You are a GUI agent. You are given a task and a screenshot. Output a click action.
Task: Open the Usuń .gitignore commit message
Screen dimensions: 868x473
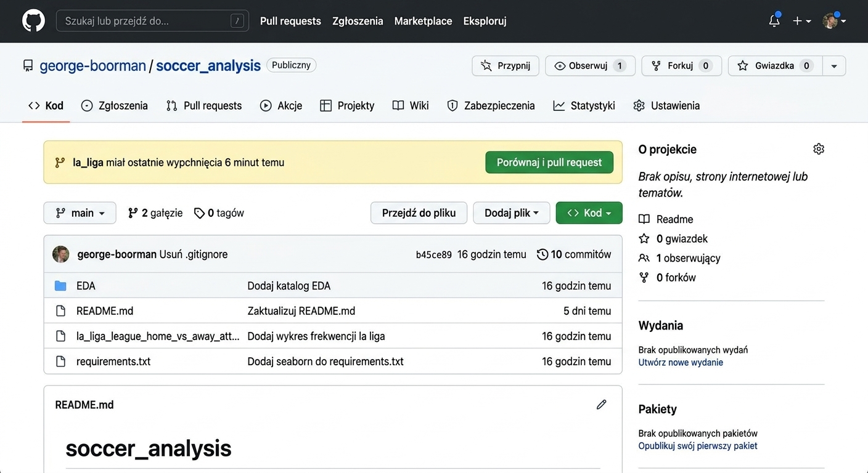[x=194, y=254]
